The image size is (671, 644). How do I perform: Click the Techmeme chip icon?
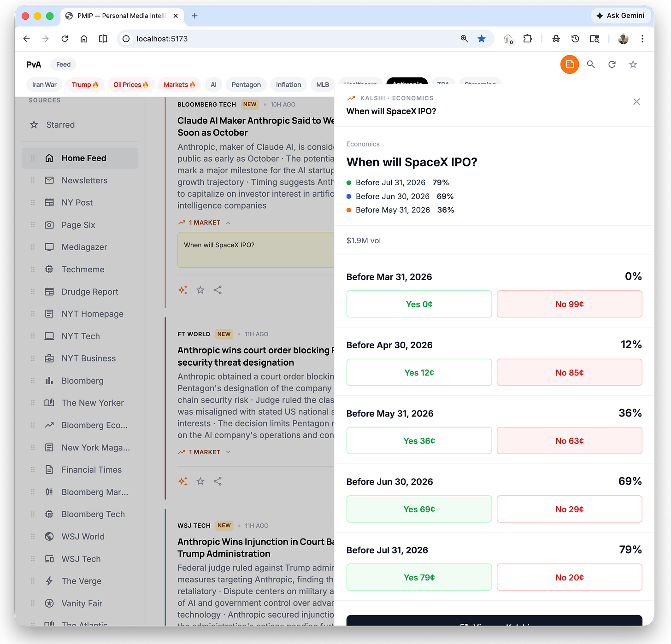pyautogui.click(x=49, y=269)
